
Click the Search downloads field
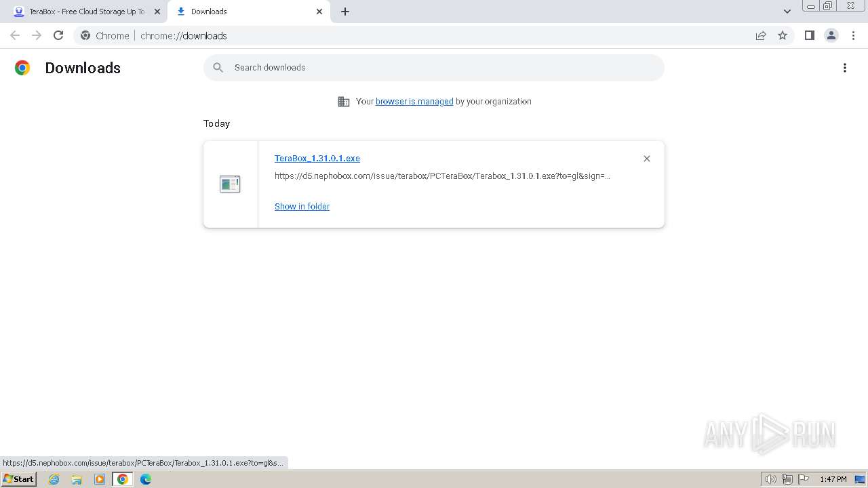(x=434, y=68)
